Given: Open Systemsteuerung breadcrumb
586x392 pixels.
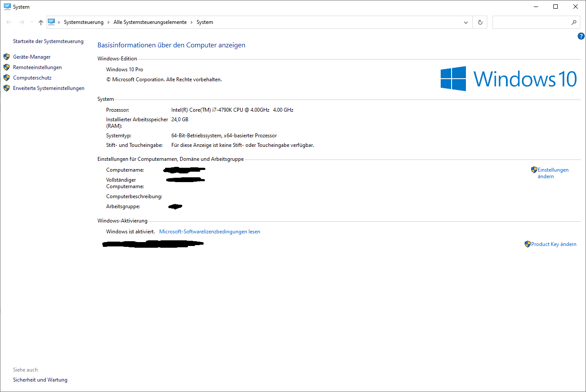Looking at the screenshot, I should [x=84, y=22].
